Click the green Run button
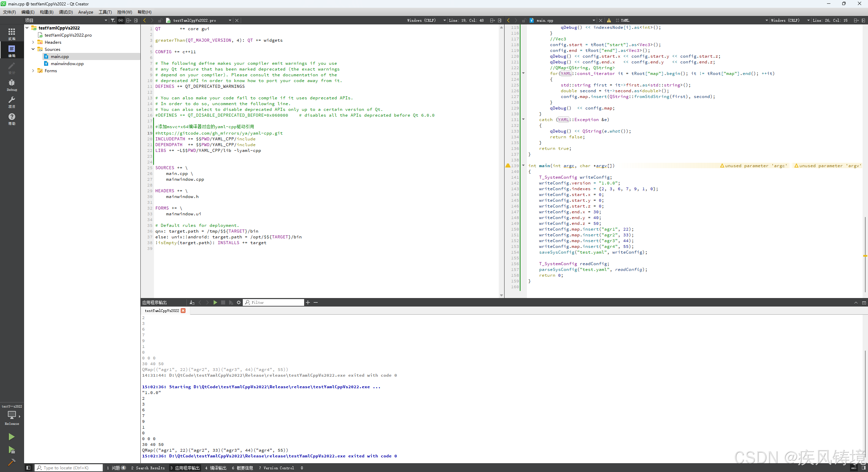 (x=12, y=437)
